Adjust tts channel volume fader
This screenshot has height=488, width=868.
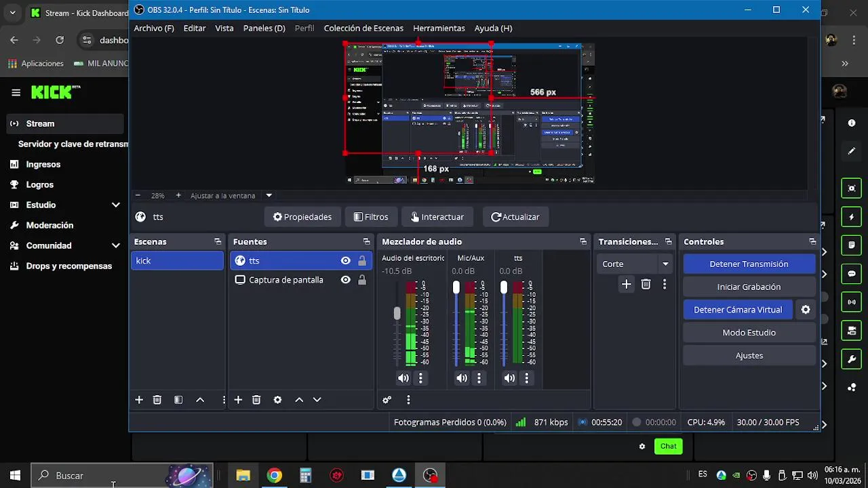coord(503,287)
